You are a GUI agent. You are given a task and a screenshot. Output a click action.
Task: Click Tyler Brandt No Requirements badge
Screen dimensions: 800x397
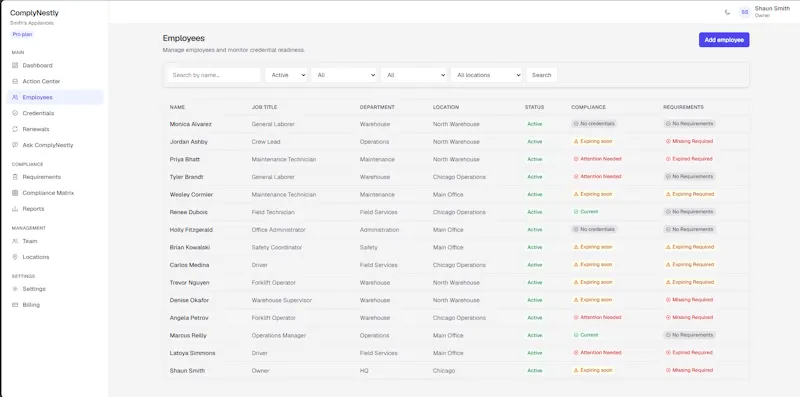[x=689, y=177]
